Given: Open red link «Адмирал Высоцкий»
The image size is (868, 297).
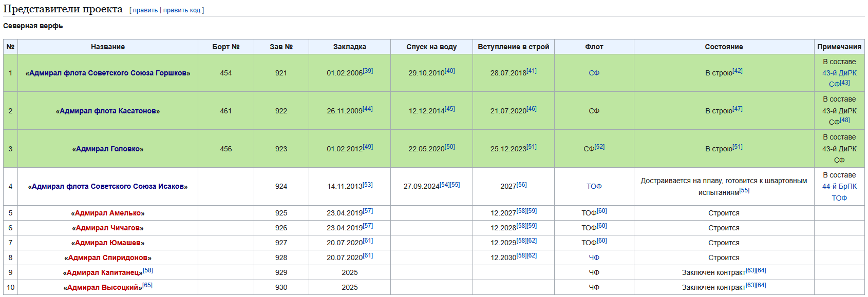Looking at the screenshot, I should 103,288.
